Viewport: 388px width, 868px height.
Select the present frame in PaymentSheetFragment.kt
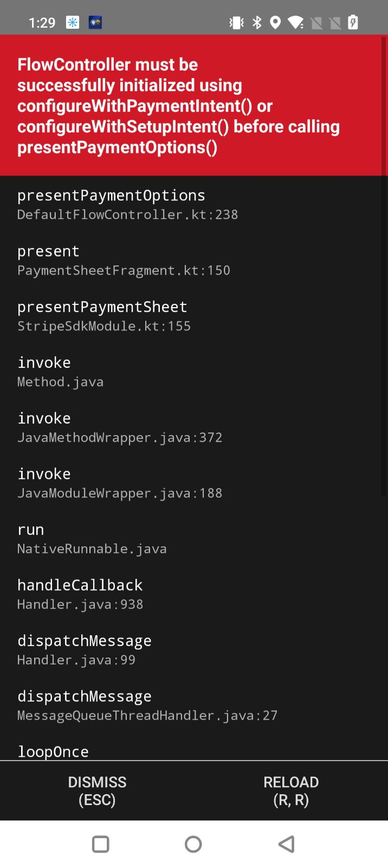(124, 259)
